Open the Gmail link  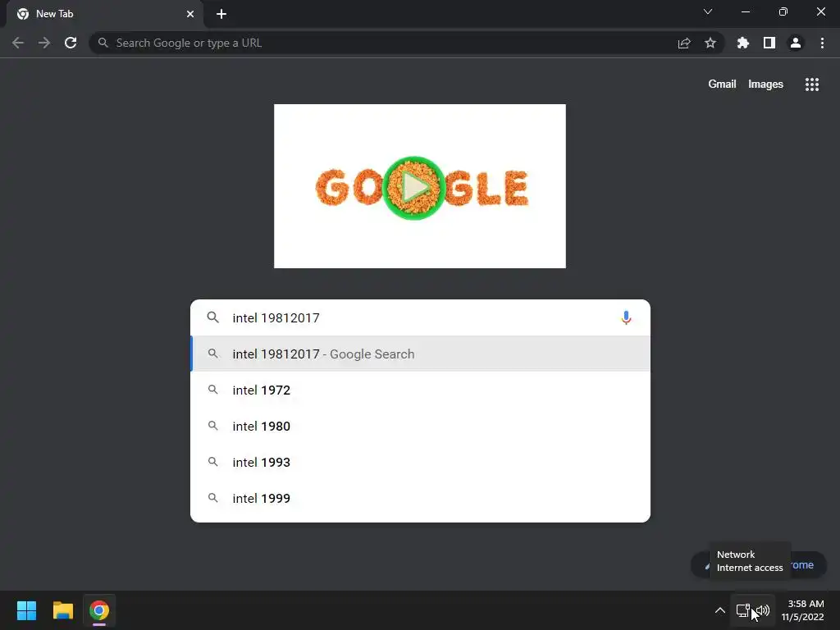[x=722, y=84]
